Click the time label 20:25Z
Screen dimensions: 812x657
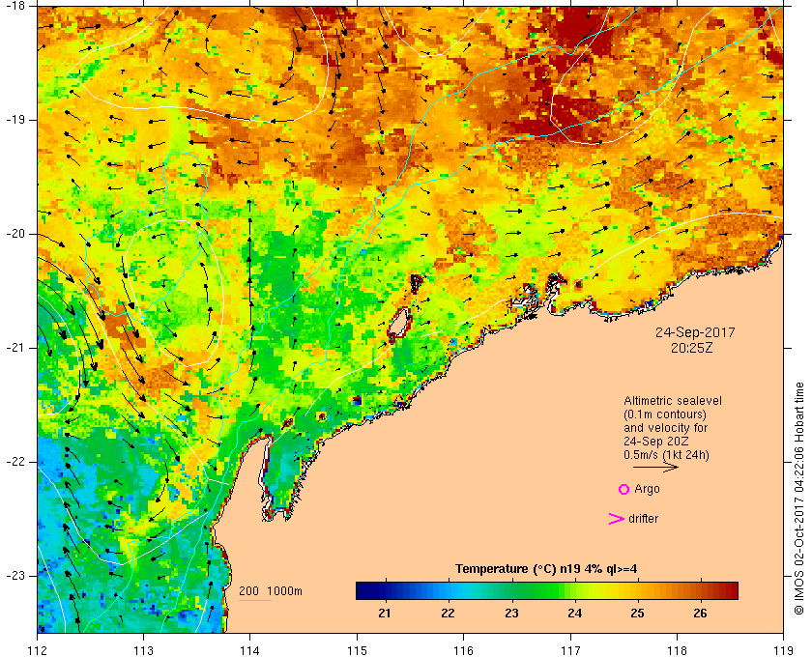click(692, 349)
